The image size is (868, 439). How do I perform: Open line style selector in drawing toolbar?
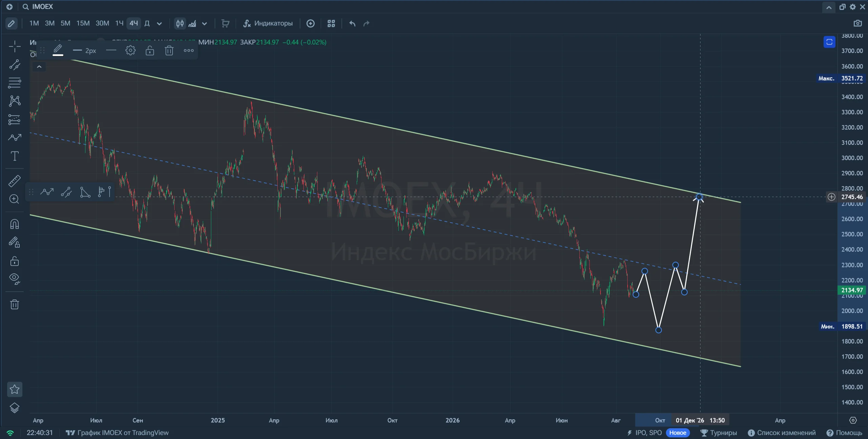111,51
